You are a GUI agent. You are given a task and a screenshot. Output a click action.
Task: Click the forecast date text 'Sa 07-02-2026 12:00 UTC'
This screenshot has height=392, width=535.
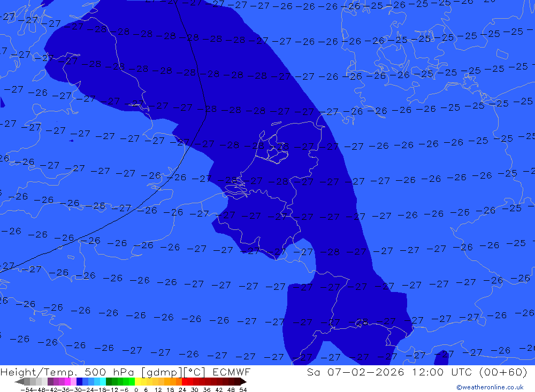(389, 372)
